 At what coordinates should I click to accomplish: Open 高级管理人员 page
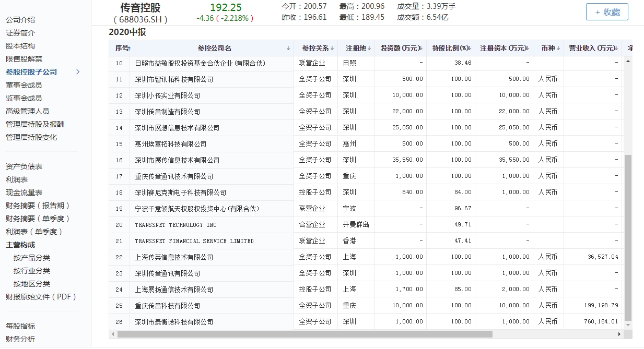(28, 111)
